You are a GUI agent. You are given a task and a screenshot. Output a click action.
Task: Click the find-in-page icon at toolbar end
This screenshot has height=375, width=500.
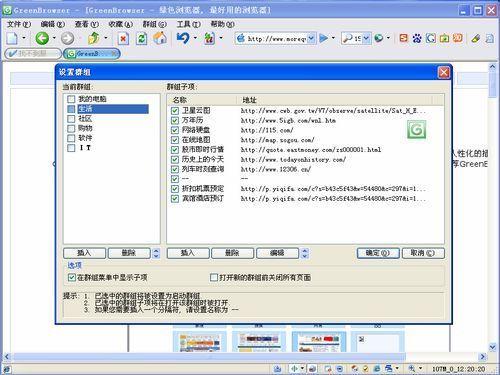click(489, 39)
